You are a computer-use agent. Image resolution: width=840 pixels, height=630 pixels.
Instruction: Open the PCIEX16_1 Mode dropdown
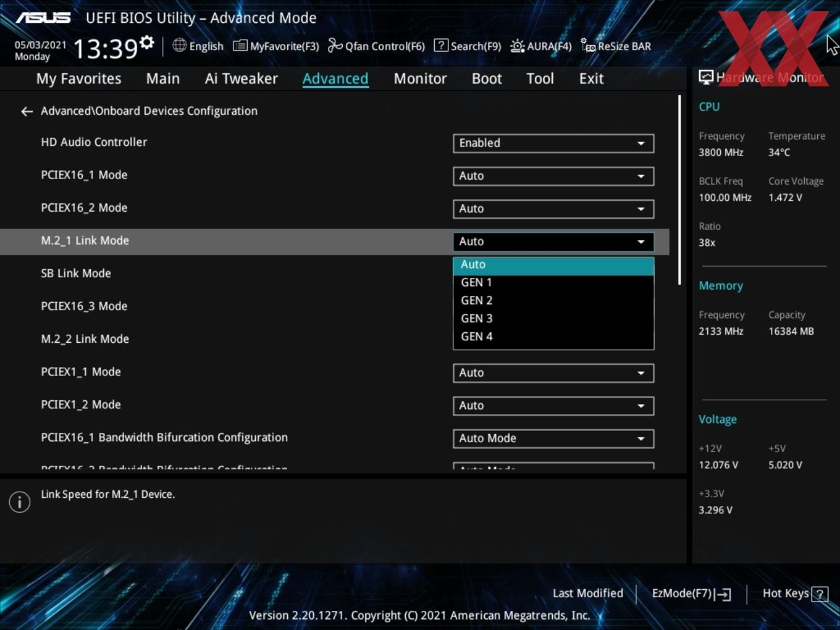(x=553, y=176)
